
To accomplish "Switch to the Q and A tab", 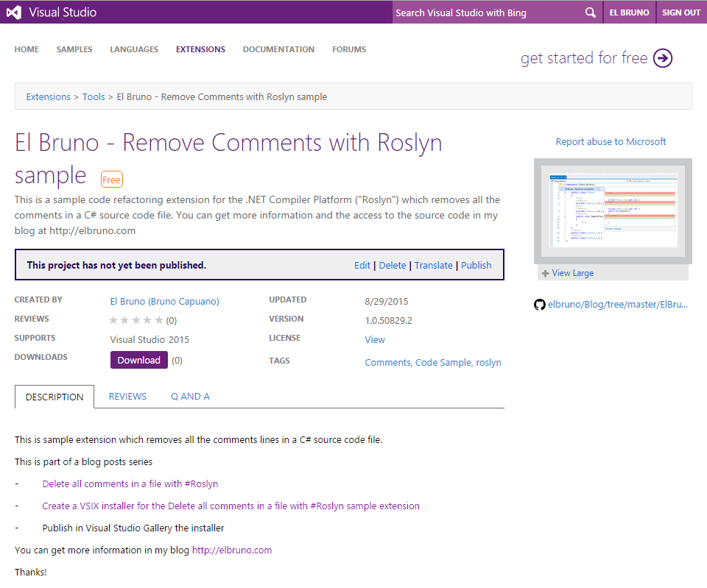I will [x=190, y=396].
